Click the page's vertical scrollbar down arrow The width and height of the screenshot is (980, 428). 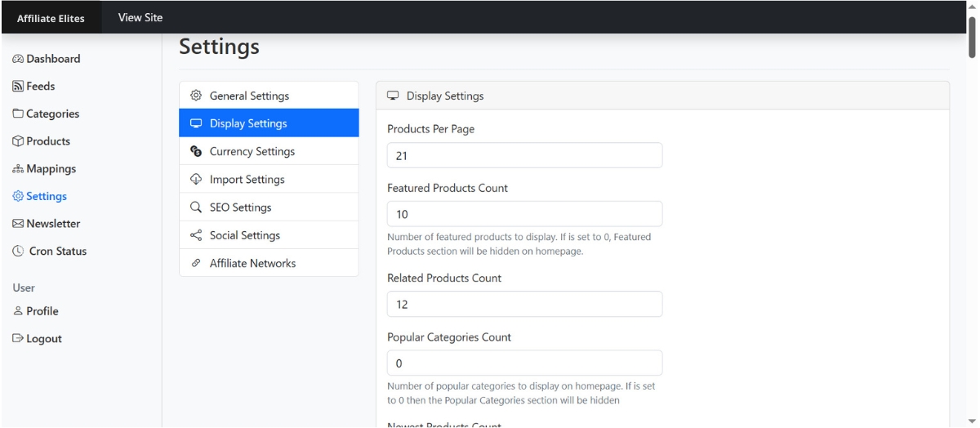[971, 421]
